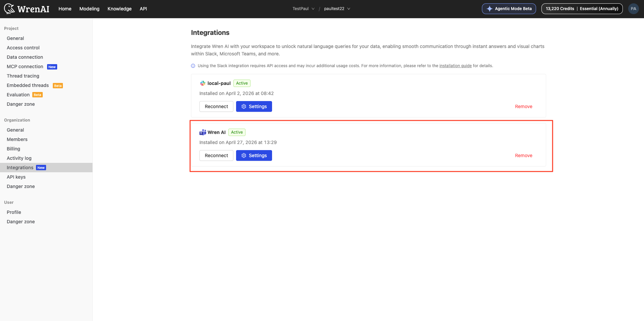This screenshot has width=644, height=321.
Task: Open the PA user avatar
Action: pyautogui.click(x=633, y=9)
